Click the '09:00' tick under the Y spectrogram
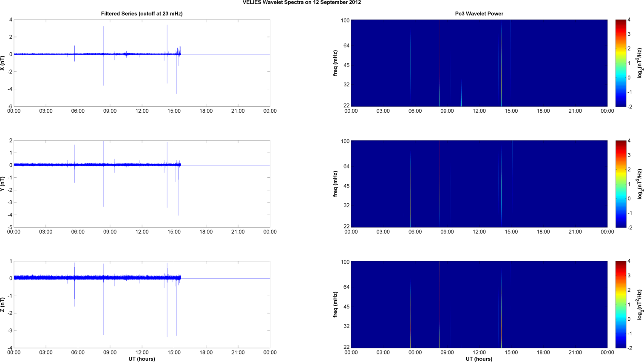This screenshot has width=644, height=362. click(447, 232)
